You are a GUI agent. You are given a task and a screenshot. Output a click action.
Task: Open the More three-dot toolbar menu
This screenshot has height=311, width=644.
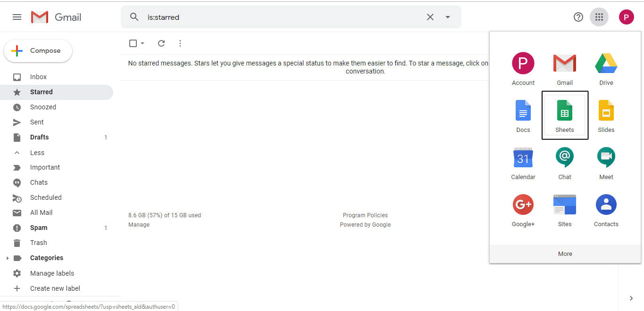[x=180, y=43]
